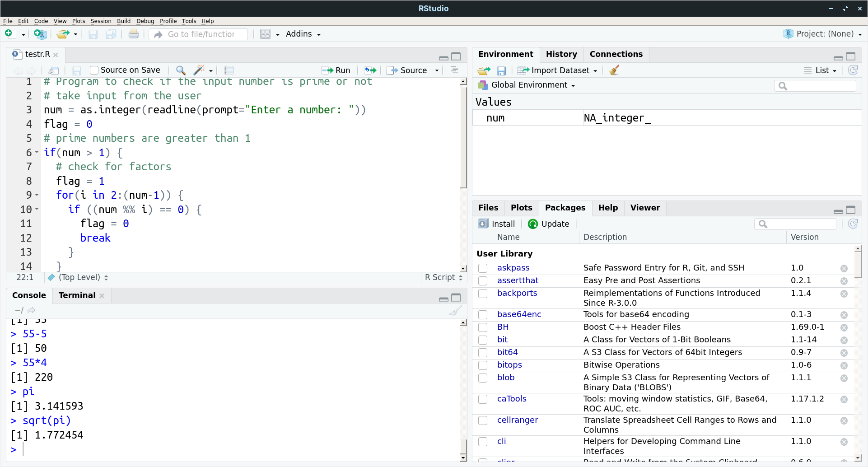Image resolution: width=868 pixels, height=467 pixels.
Task: Switch to the History tab
Action: (x=561, y=54)
